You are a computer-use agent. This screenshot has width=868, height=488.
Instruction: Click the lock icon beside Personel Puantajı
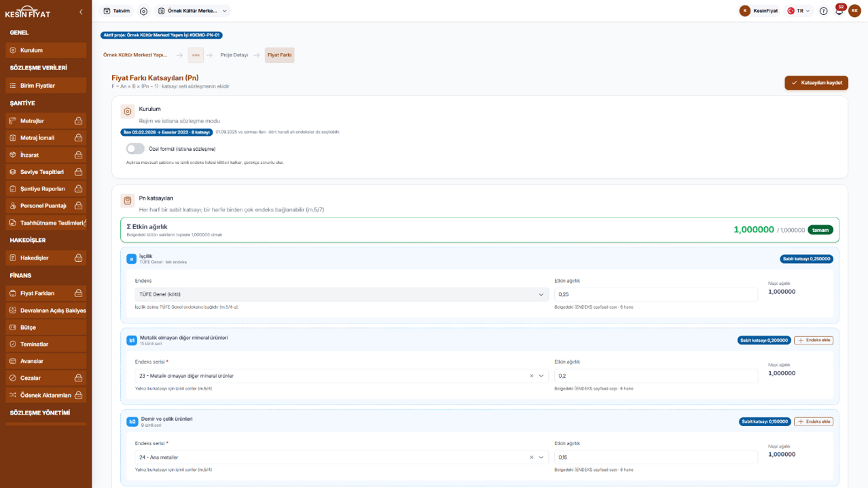79,206
